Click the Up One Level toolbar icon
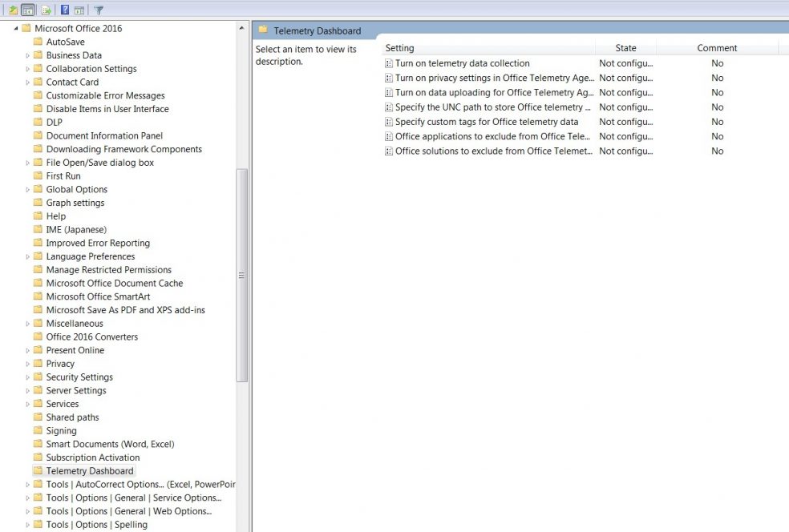Viewport: 789px width, 532px height. [13, 10]
